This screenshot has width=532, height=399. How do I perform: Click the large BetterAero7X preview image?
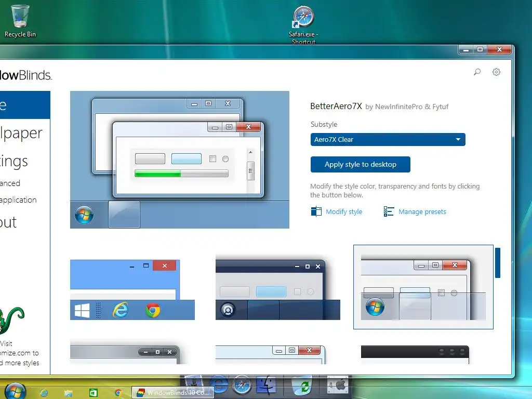point(179,159)
